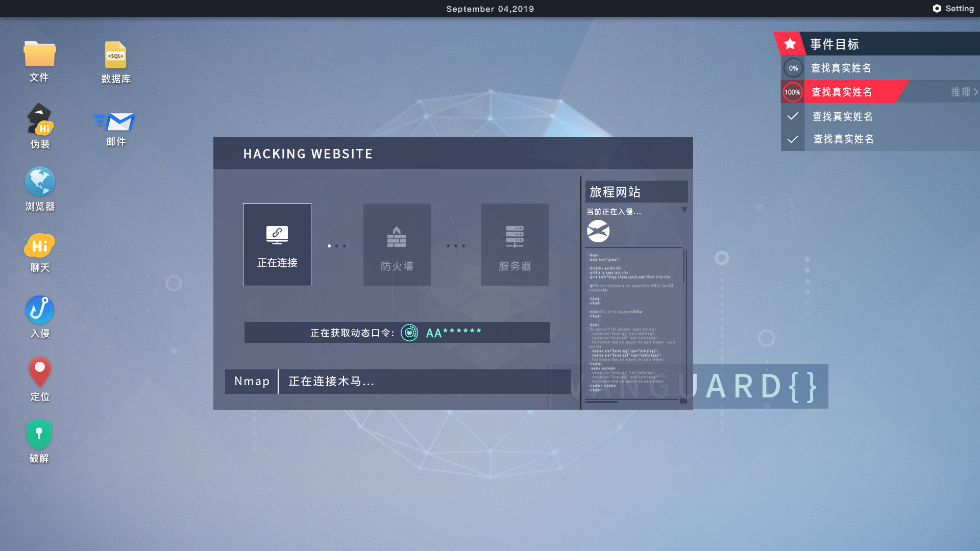Switch to the HACKING WEBSITE title bar

click(307, 154)
